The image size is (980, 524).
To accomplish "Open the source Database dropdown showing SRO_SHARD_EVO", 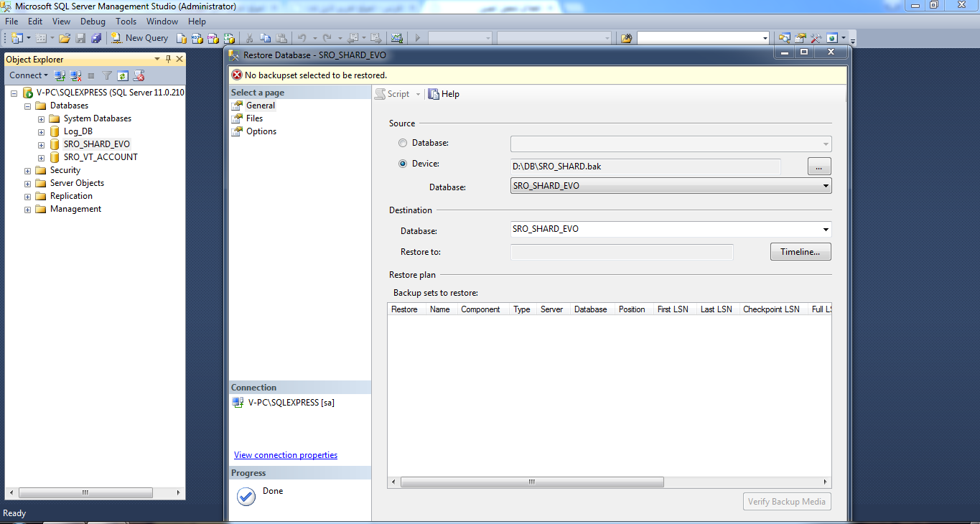I will point(671,186).
